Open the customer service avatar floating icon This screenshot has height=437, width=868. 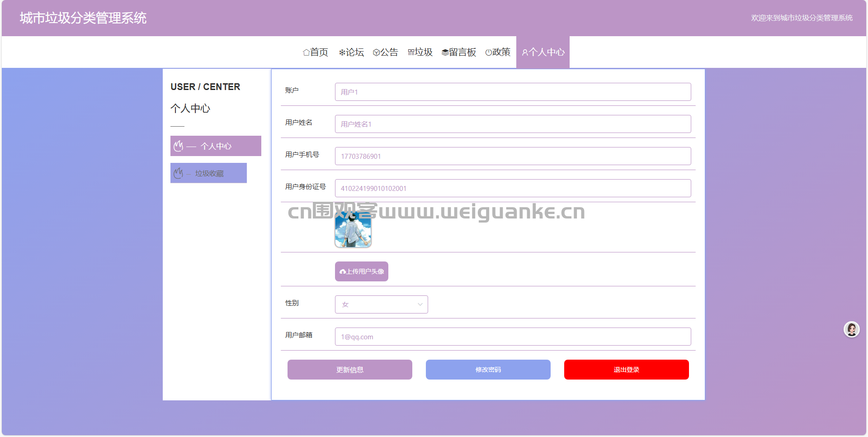(852, 329)
